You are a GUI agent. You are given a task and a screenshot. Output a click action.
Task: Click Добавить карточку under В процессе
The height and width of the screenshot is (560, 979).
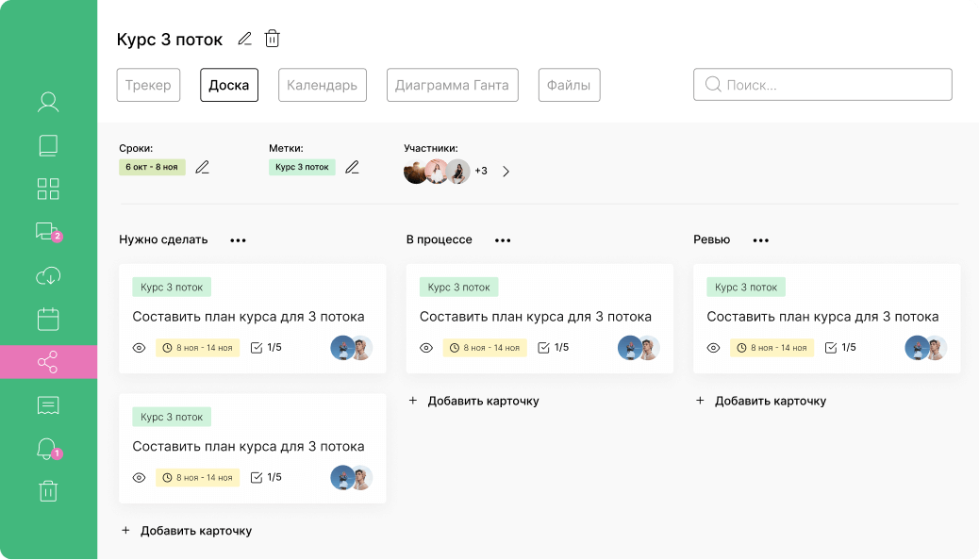coord(473,401)
